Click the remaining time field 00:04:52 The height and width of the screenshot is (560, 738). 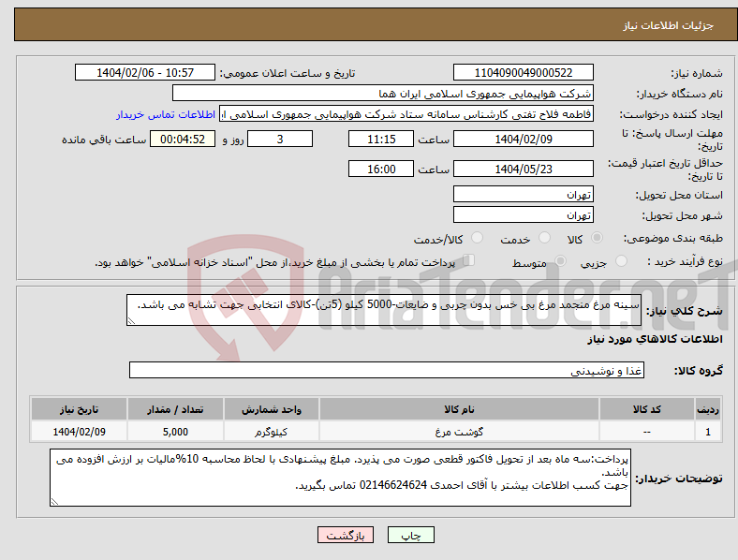click(x=183, y=139)
